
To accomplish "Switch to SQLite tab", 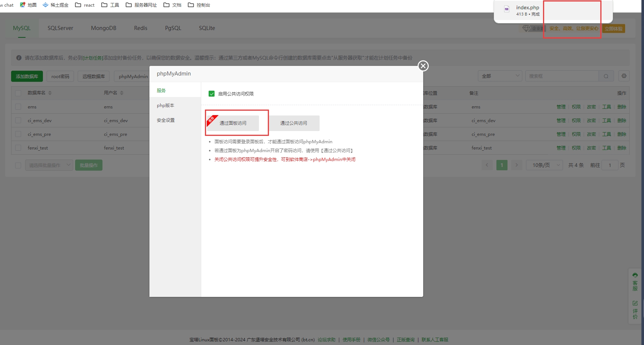I will (x=207, y=28).
